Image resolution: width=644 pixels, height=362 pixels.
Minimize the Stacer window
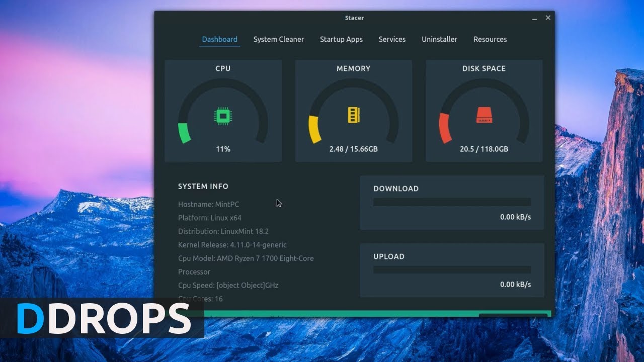pos(534,18)
